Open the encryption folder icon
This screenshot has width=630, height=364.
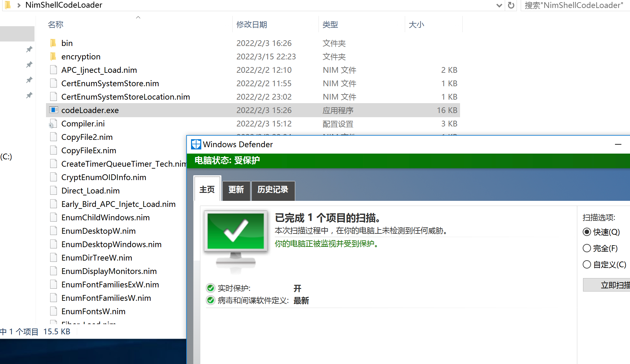tap(53, 57)
